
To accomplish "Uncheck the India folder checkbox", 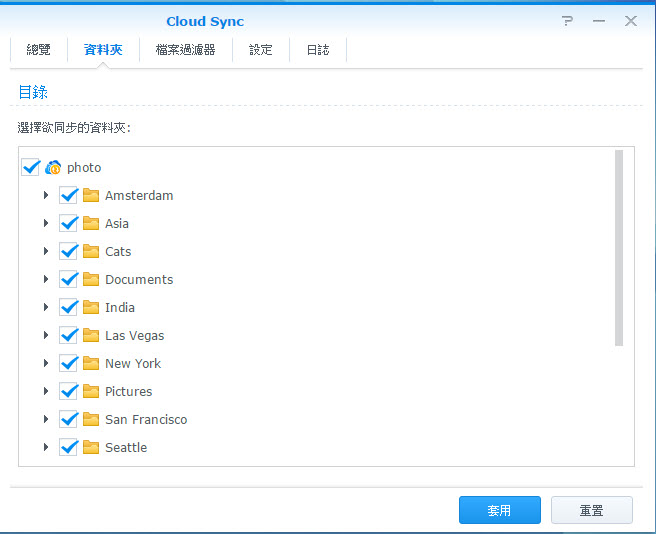I will click(68, 308).
